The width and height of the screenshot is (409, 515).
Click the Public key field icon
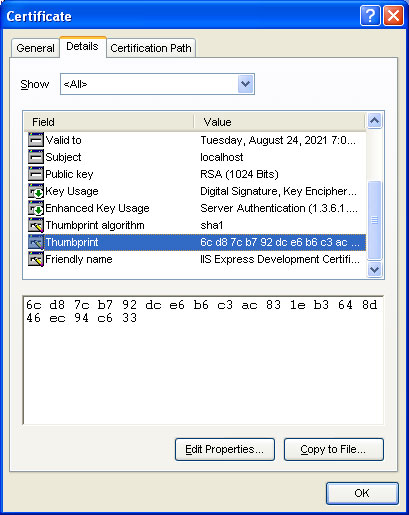tap(36, 174)
